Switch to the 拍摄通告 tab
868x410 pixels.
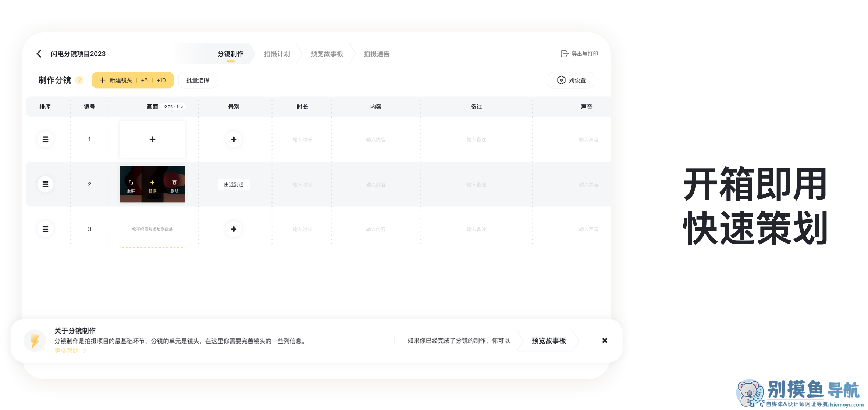376,54
